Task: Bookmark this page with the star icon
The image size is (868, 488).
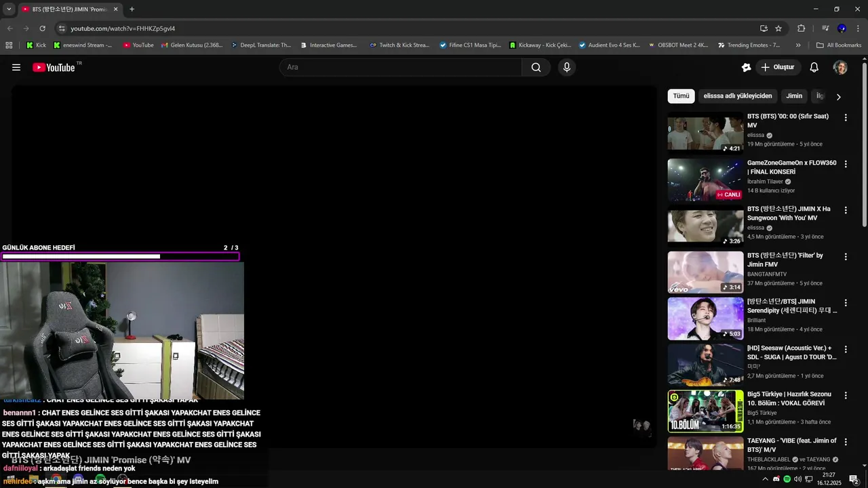Action: tap(778, 28)
